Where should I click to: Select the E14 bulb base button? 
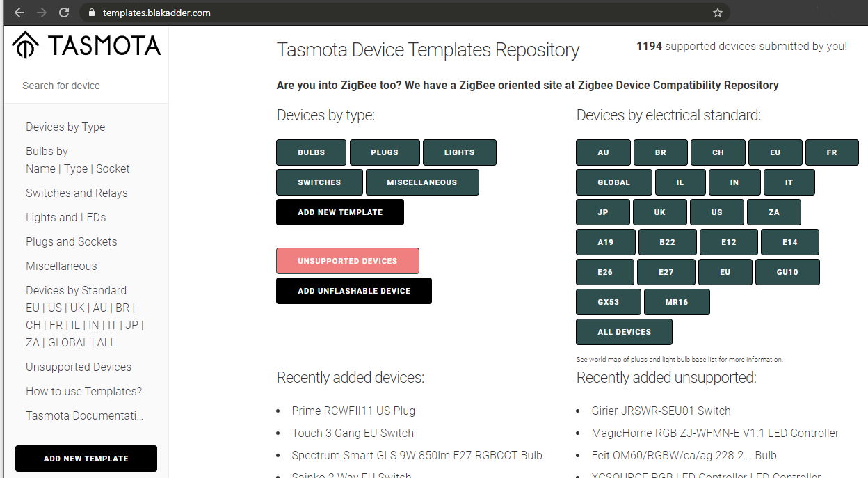[790, 242]
